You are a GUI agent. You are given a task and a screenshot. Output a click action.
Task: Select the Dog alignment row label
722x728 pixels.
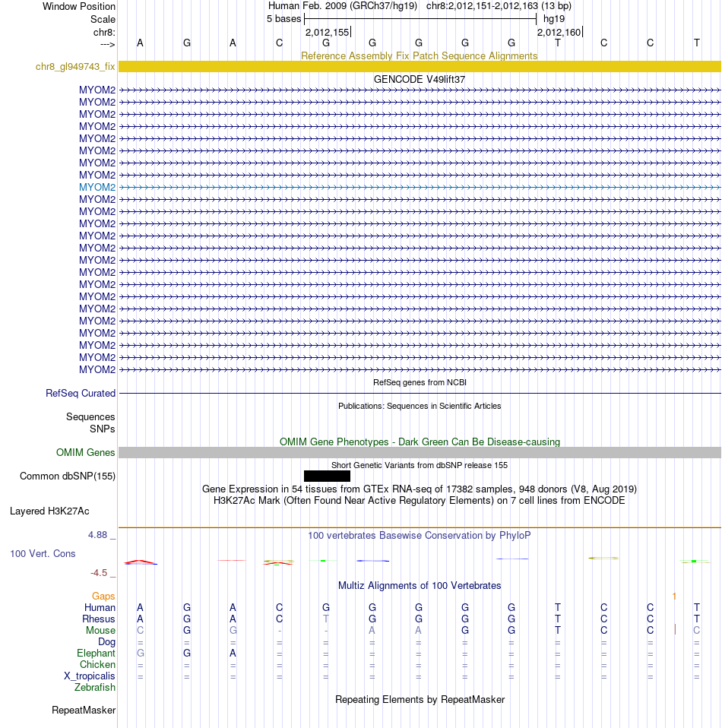[x=107, y=641]
